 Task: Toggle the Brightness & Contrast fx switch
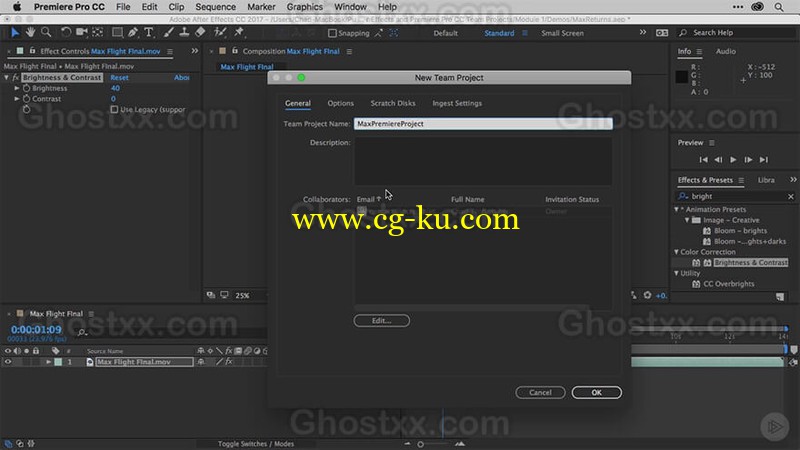click(x=15, y=78)
